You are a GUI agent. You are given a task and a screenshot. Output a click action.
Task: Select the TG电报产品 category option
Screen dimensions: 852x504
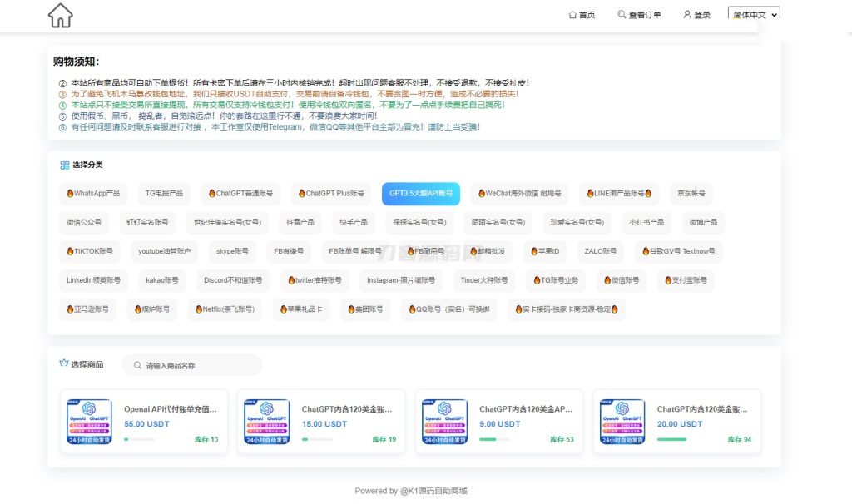(x=163, y=193)
